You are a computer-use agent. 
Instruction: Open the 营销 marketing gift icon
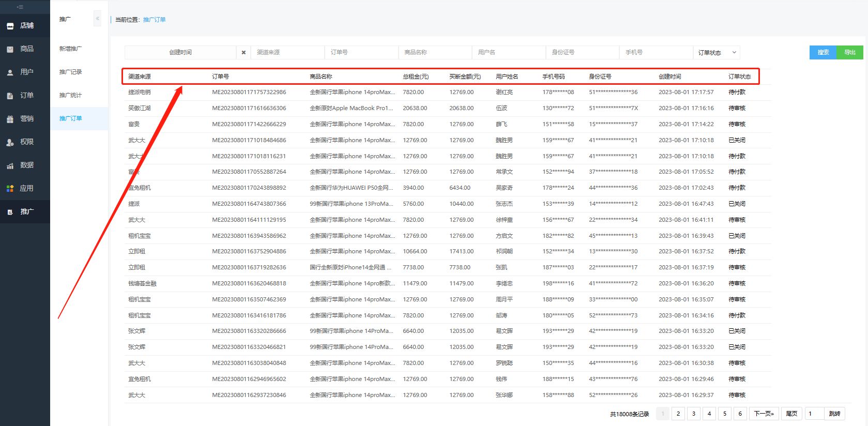(10, 119)
